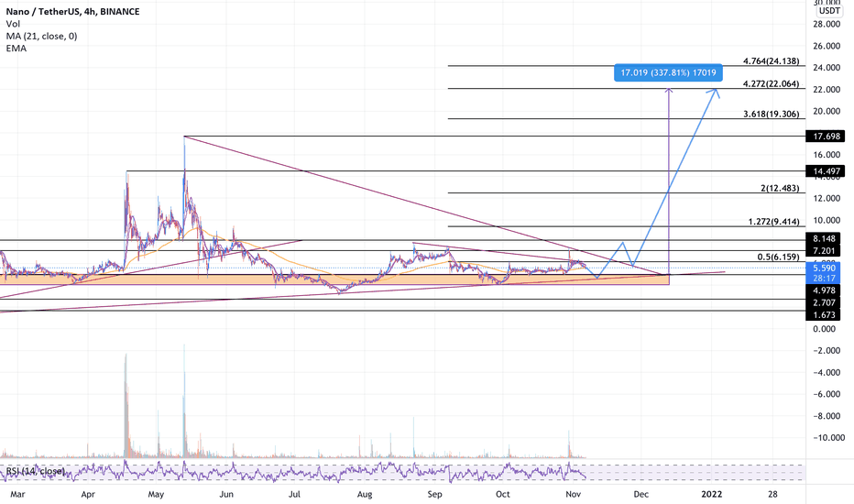
Task: Click the 7.201 price line tag
Action: coord(824,251)
